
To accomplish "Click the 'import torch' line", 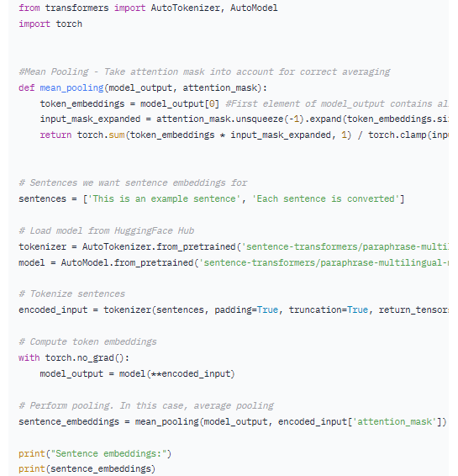I will point(50,24).
